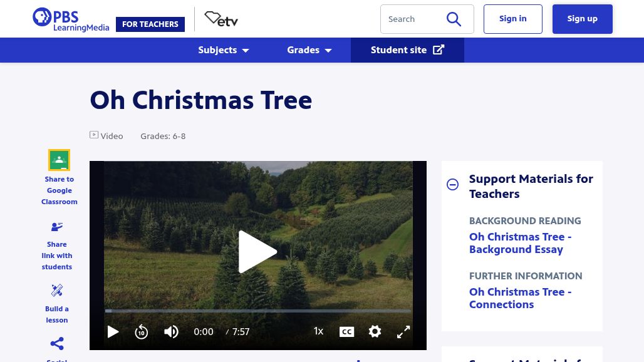Open the Grades dropdown menu
The width and height of the screenshot is (644, 362).
point(309,50)
